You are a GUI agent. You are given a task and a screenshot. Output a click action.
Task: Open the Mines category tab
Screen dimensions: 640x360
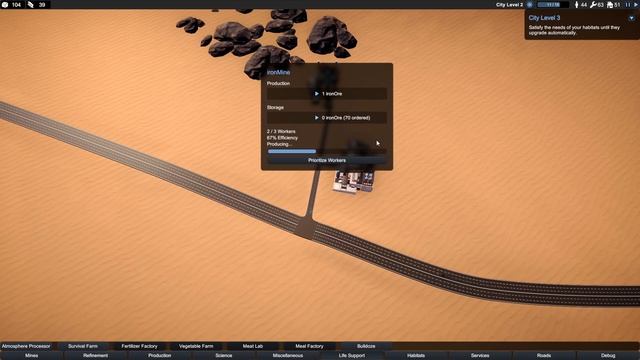pos(31,356)
